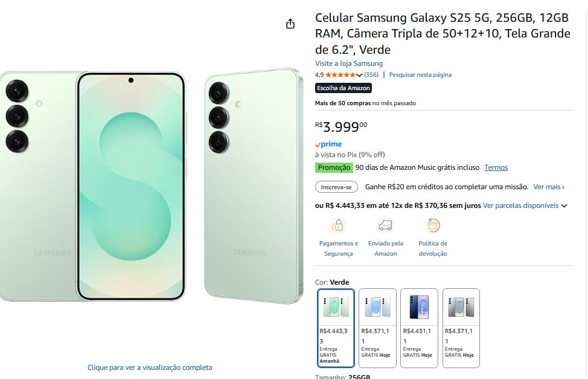
Task: Click the Prime logo under the price
Action: pos(328,144)
